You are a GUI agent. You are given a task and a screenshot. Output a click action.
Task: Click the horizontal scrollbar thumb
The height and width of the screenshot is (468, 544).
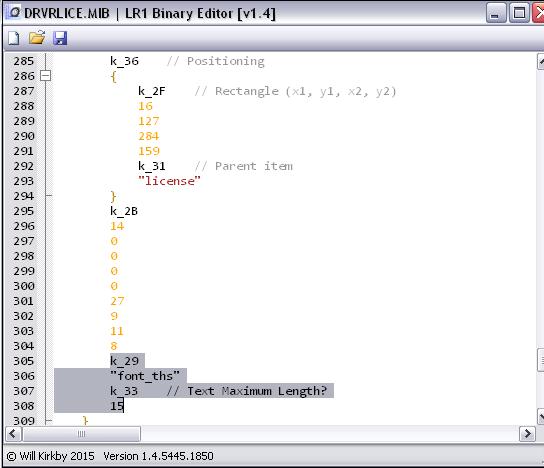click(x=81, y=434)
